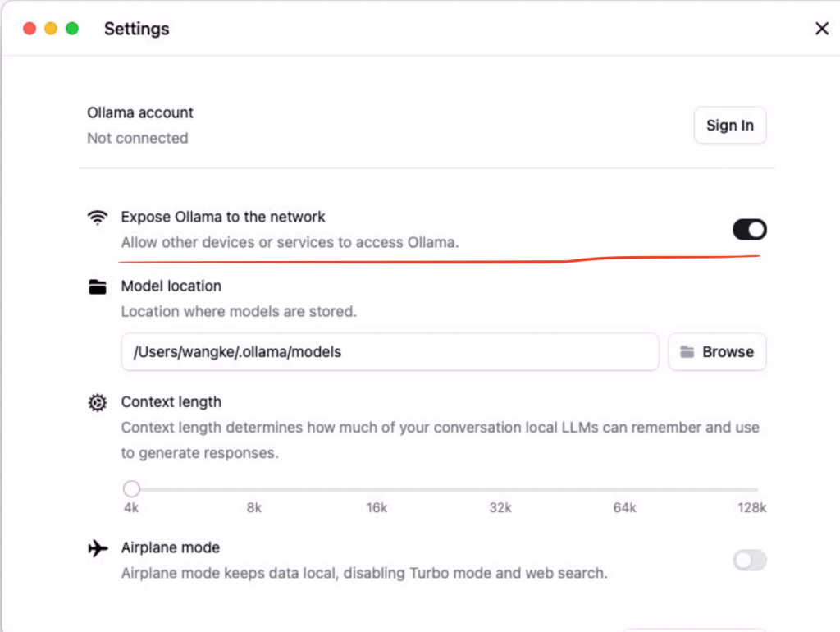Click the Model location folder icon
Image resolution: width=840 pixels, height=632 pixels.
pyautogui.click(x=98, y=286)
